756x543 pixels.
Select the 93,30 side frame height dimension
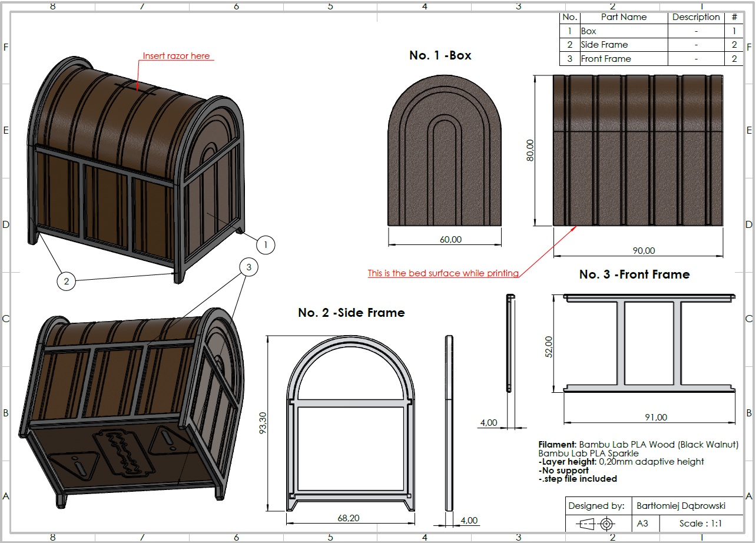tap(263, 423)
